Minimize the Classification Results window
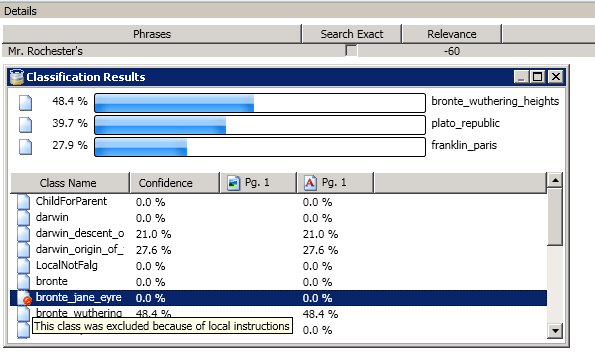The width and height of the screenshot is (595, 361). [521, 77]
